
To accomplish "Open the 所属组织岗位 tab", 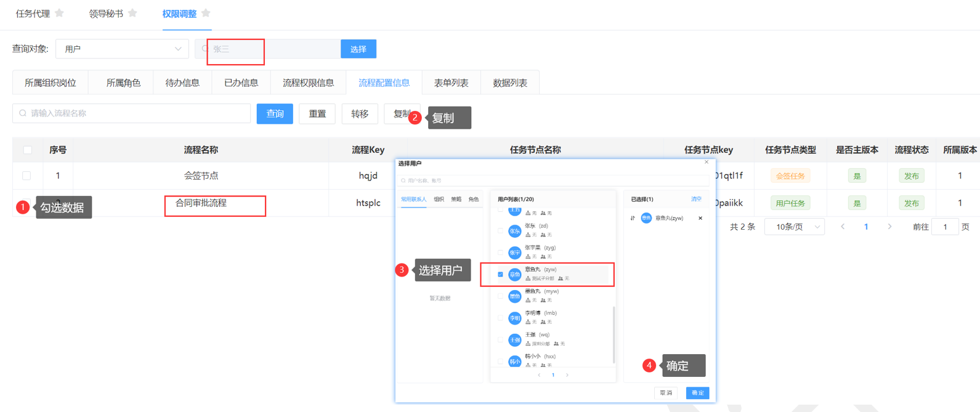I will click(51, 83).
